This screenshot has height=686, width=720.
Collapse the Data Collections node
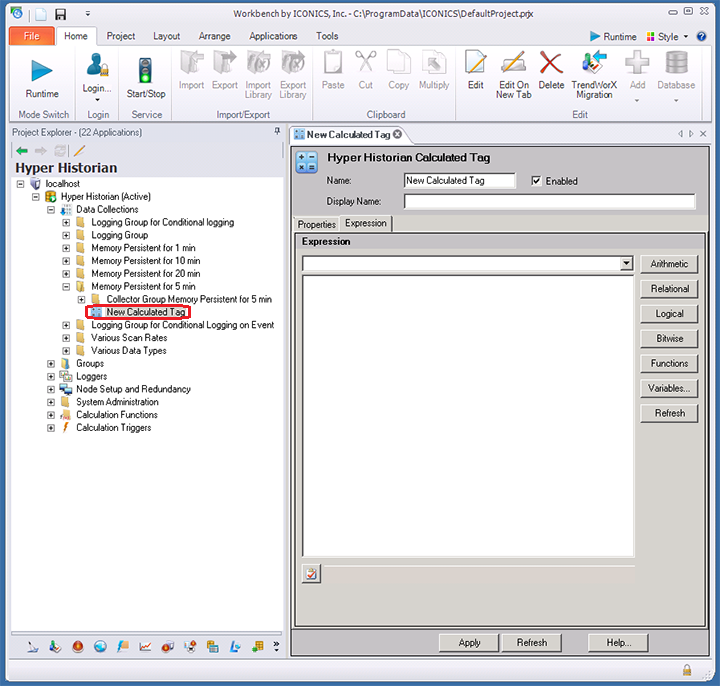point(51,210)
